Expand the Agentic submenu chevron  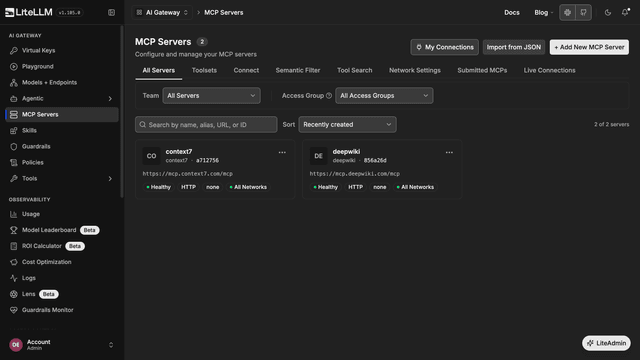[110, 99]
